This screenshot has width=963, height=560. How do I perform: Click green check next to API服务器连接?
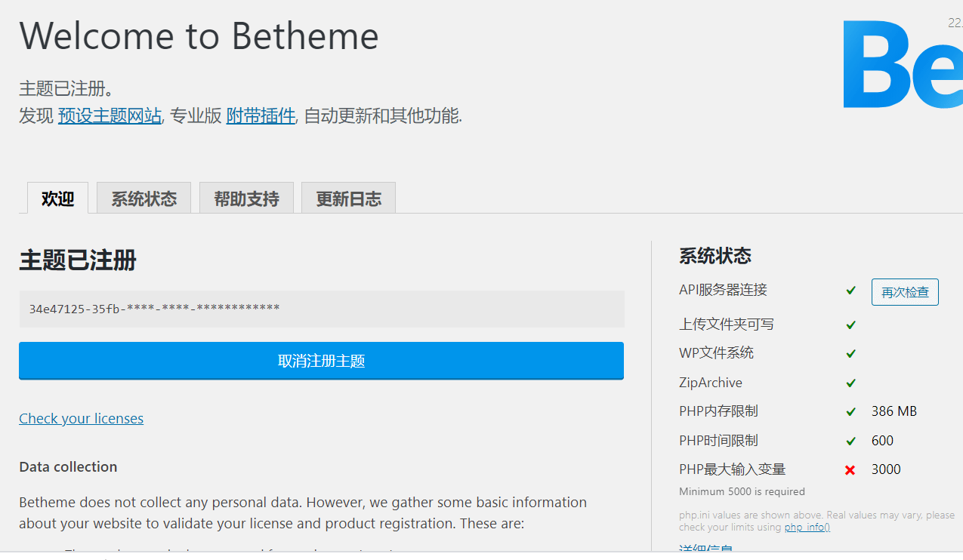coord(850,290)
